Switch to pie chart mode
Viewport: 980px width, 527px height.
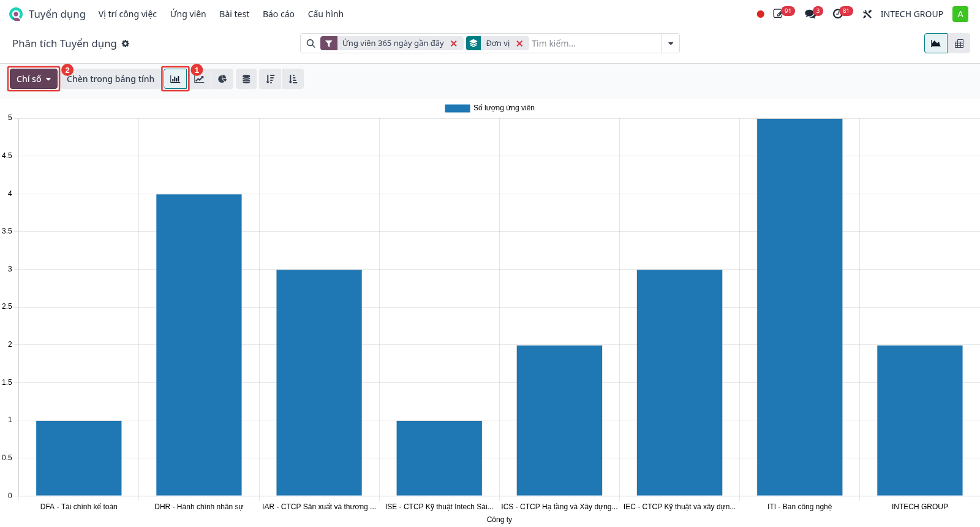pyautogui.click(x=222, y=79)
